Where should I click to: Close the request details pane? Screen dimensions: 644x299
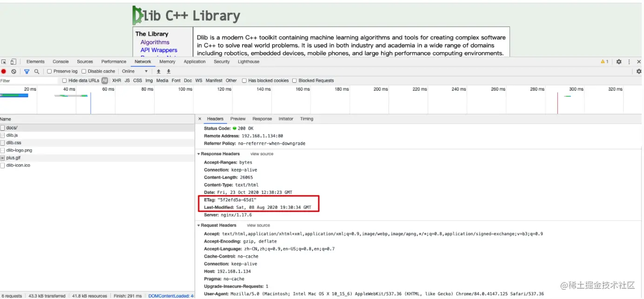pos(200,119)
